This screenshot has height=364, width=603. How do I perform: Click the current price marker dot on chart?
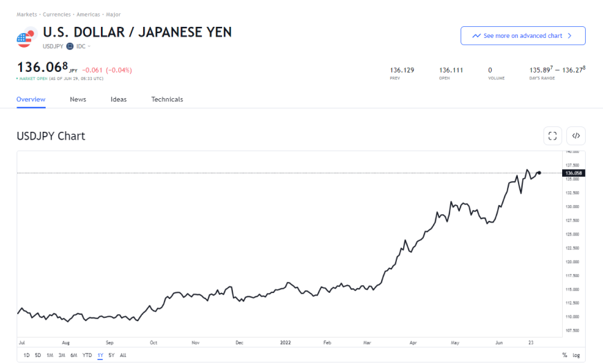539,173
